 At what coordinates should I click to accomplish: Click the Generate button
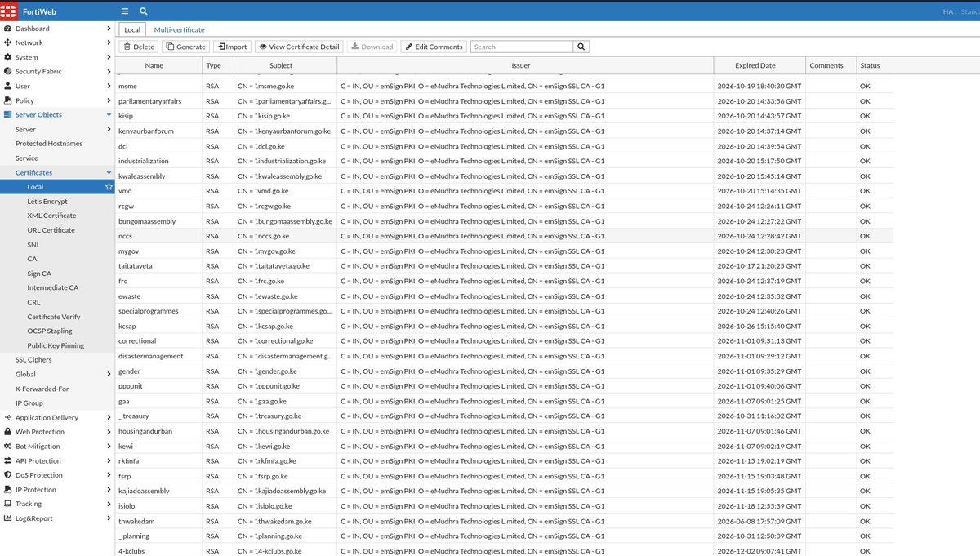click(185, 47)
